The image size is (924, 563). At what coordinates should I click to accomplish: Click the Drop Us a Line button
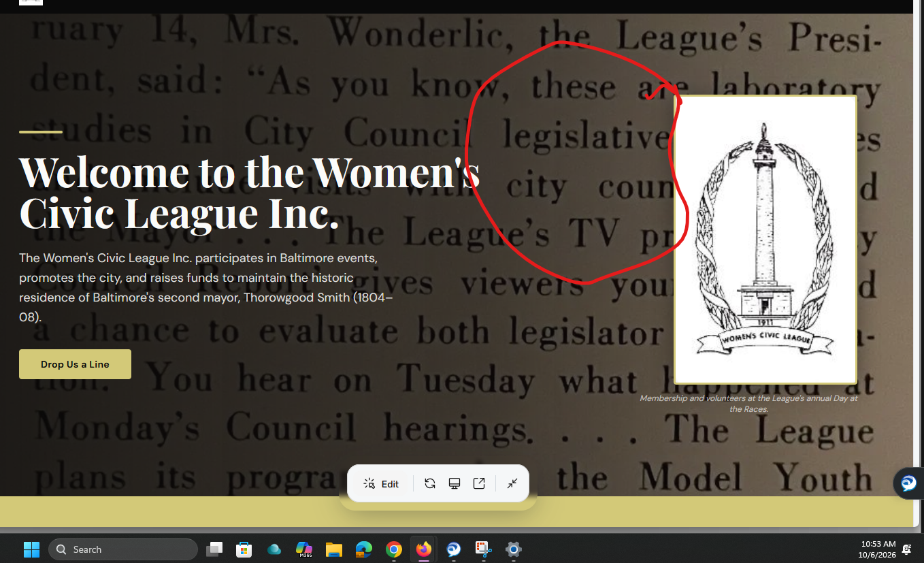[x=75, y=364]
